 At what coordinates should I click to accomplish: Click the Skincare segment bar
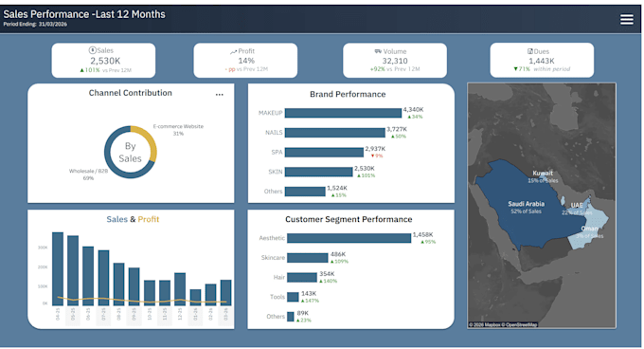point(308,258)
